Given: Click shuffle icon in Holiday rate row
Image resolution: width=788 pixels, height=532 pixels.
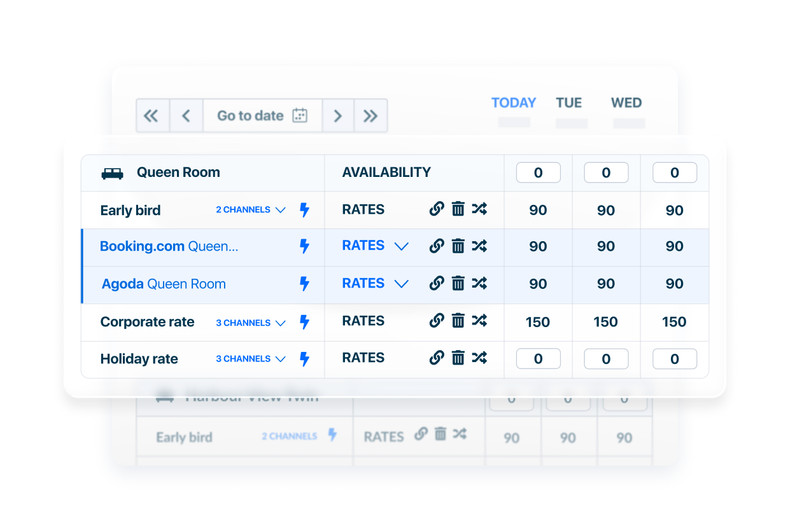Looking at the screenshot, I should click(479, 358).
